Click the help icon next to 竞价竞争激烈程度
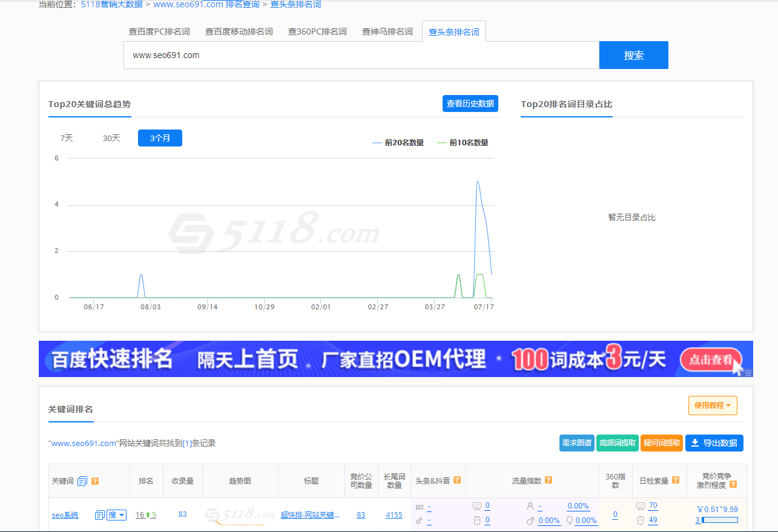Viewport: 778px width, 532px height. pyautogui.click(x=733, y=484)
